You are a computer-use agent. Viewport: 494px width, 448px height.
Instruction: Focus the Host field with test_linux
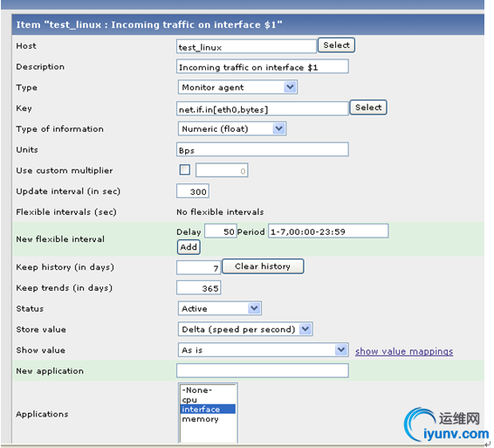click(x=246, y=46)
